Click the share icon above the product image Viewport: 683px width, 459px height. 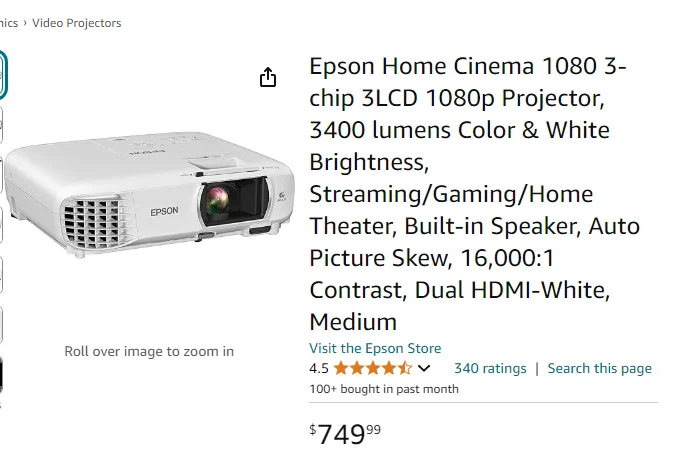coord(268,77)
